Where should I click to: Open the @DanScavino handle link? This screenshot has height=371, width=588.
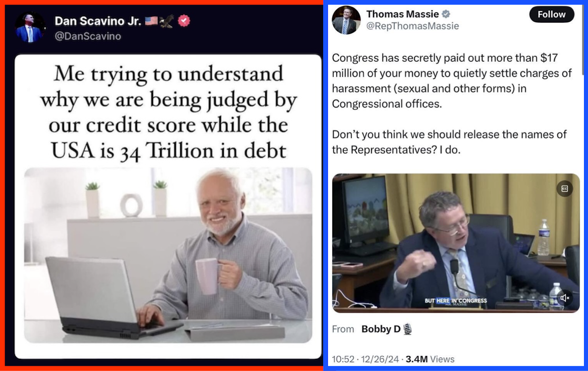click(x=88, y=36)
